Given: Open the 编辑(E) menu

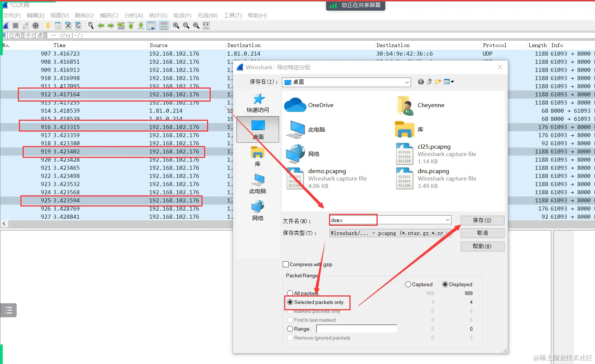Looking at the screenshot, I should pyautogui.click(x=36, y=16).
